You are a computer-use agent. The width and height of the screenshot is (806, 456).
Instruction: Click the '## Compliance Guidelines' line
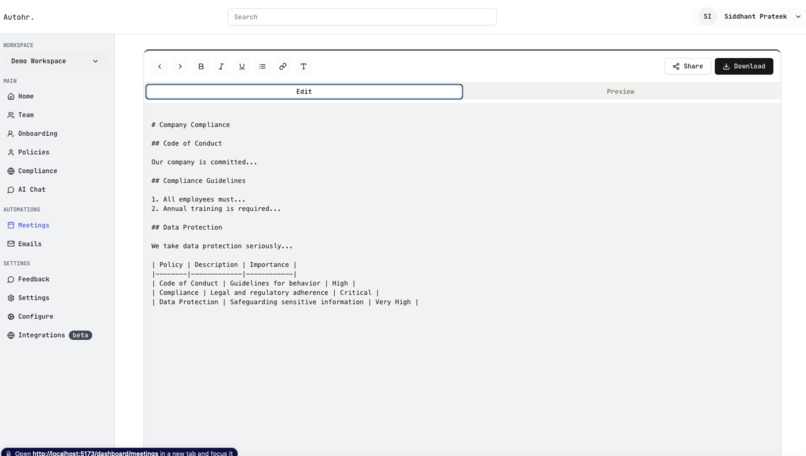198,180
